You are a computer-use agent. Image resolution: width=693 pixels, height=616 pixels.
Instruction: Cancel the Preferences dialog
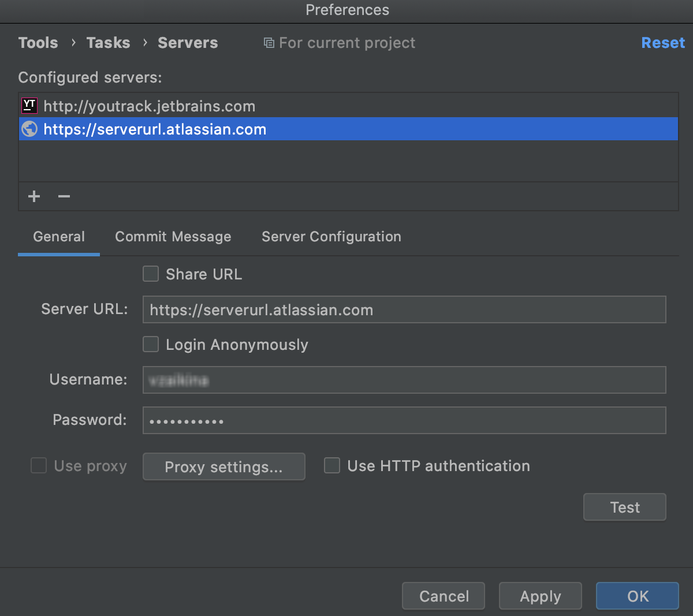[x=444, y=596]
